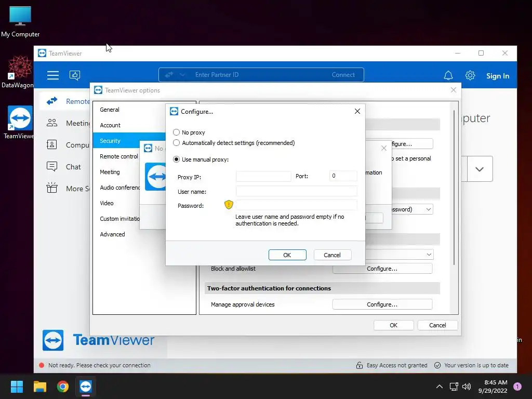Expand the password strength dropdown
The image size is (532, 399).
pos(429,209)
